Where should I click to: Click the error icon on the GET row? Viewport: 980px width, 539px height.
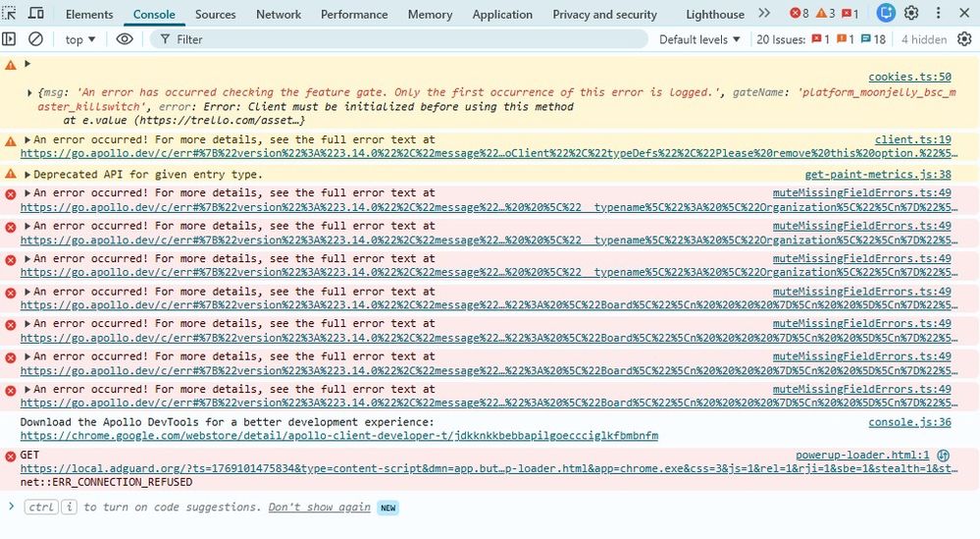point(10,456)
